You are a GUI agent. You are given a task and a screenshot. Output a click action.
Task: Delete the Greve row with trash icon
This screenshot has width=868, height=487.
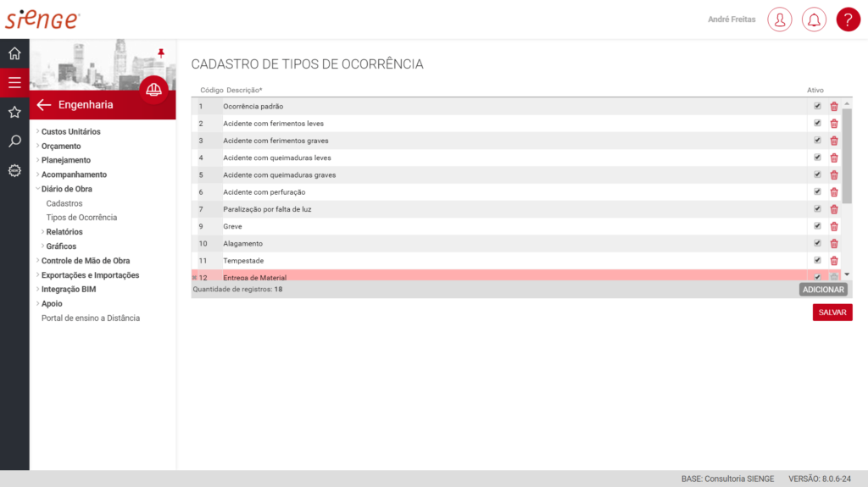click(834, 226)
